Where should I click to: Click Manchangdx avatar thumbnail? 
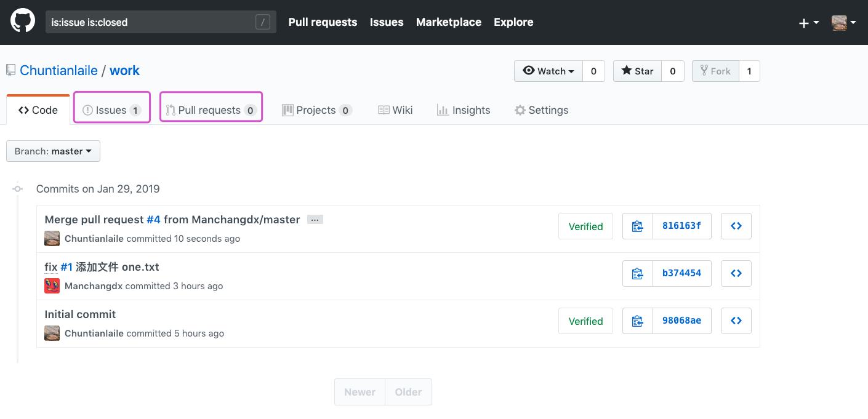coord(52,286)
